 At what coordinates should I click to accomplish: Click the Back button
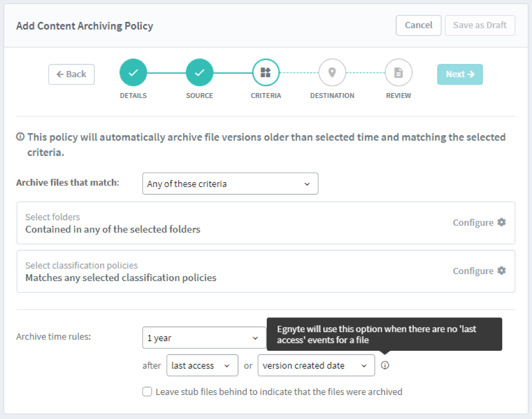[71, 74]
